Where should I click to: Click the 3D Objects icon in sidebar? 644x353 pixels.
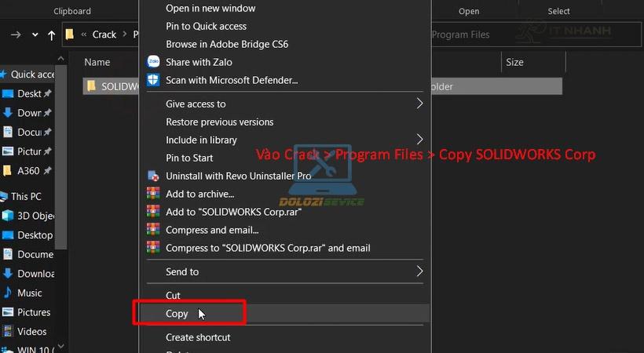click(8, 216)
